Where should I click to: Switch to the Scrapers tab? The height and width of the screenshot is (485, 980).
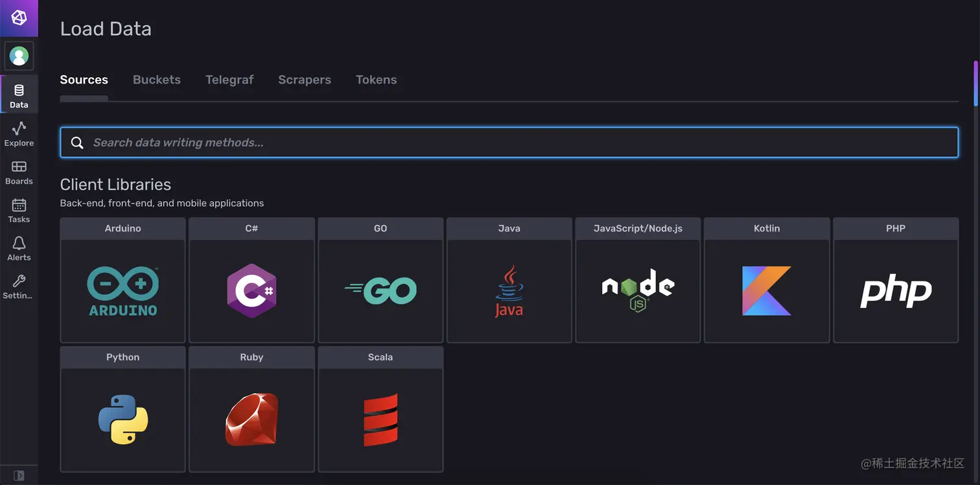[305, 80]
